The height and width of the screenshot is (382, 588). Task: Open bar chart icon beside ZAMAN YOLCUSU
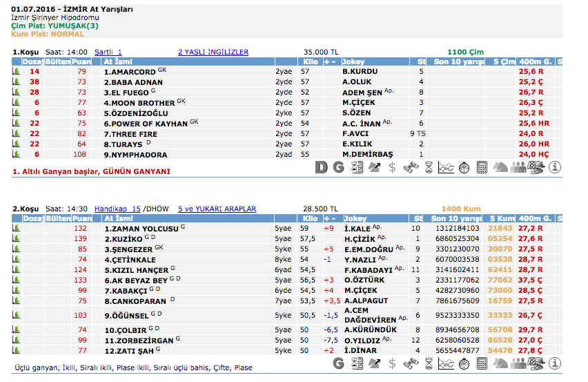tap(16, 228)
